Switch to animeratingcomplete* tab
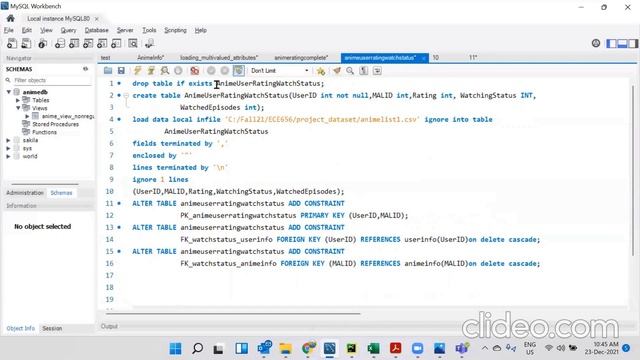 tap(301, 58)
